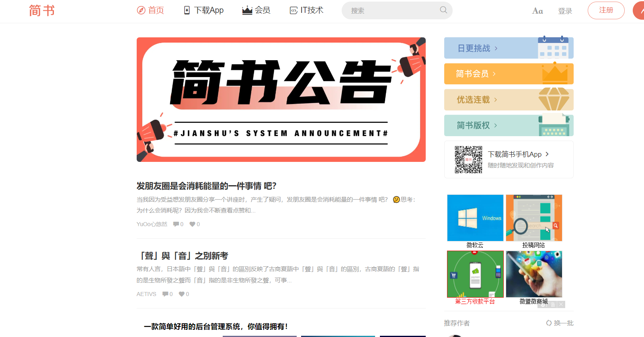Go to 首页 tab
Image resolution: width=644 pixels, height=337 pixels.
(150, 10)
